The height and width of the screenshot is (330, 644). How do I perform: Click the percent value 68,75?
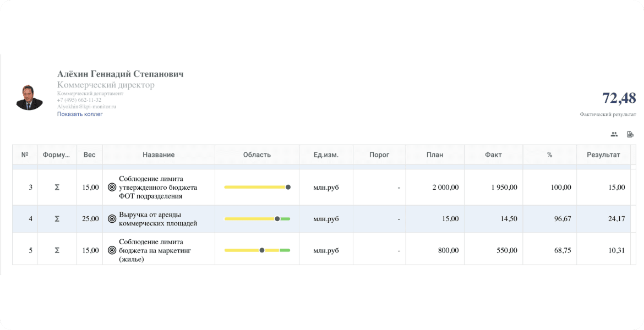[x=563, y=250]
